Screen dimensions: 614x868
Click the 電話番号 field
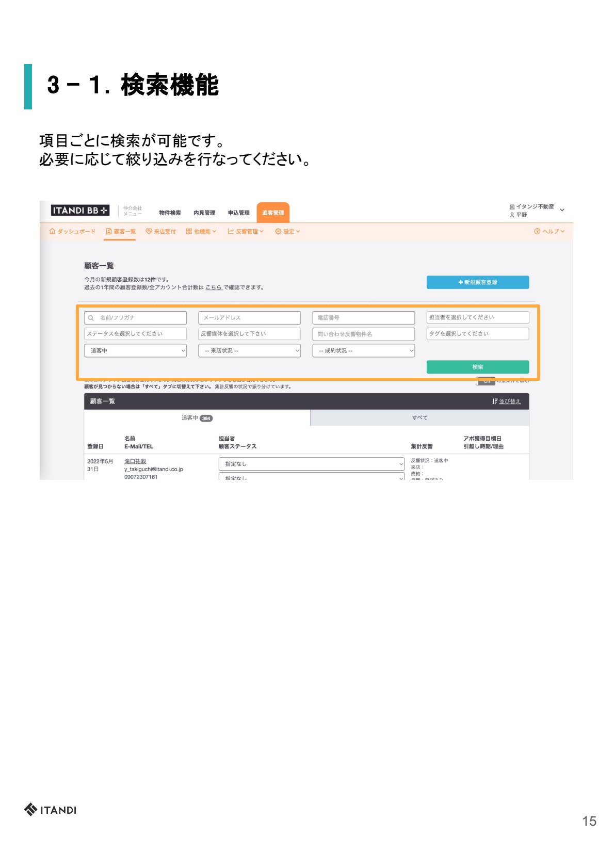click(x=364, y=318)
